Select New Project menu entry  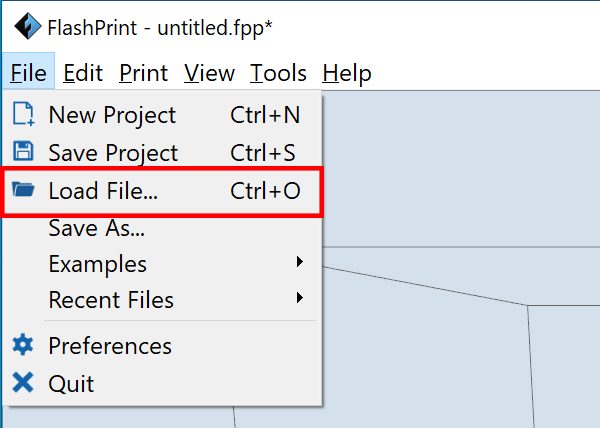coord(162,114)
